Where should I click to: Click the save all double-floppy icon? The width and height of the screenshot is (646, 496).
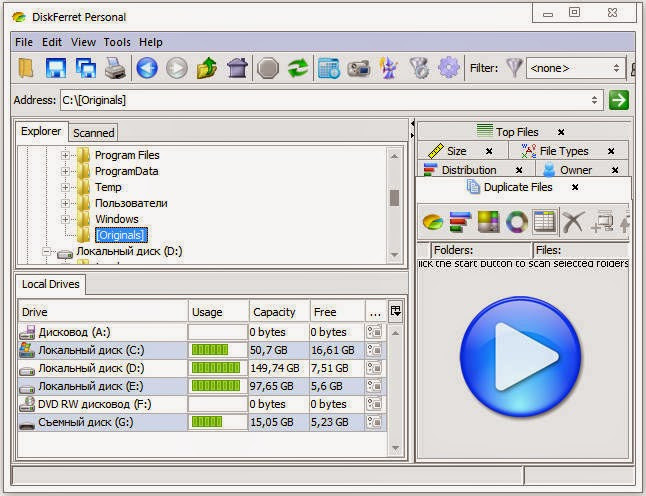point(85,68)
